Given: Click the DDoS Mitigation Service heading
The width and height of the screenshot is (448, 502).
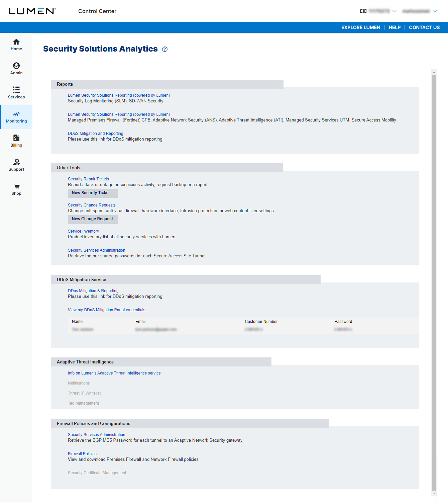Looking at the screenshot, I should pyautogui.click(x=81, y=280).
